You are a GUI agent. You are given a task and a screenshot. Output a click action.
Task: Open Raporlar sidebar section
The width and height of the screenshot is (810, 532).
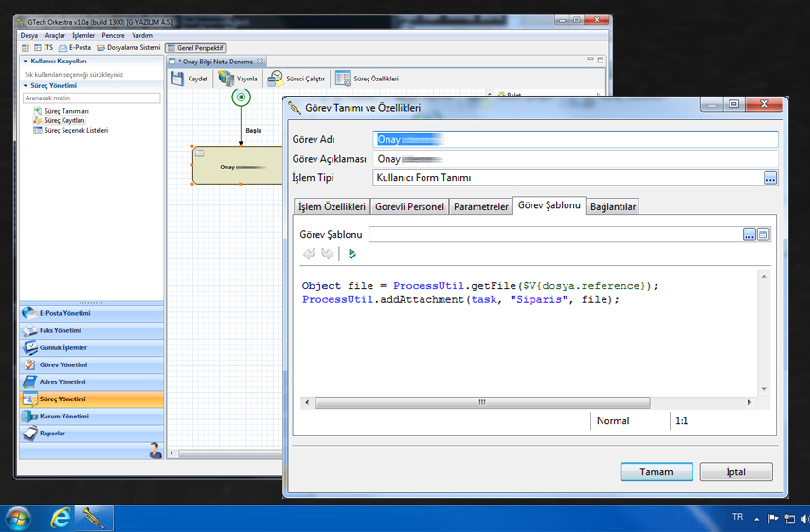click(x=92, y=434)
